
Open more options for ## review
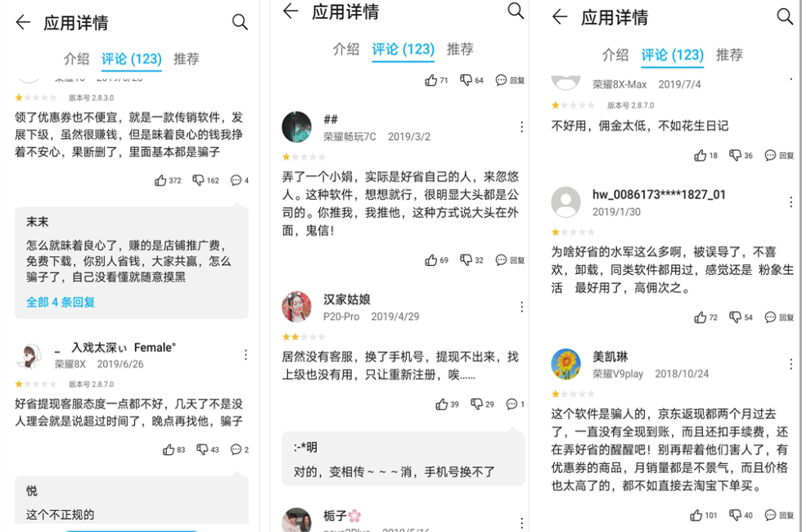521,127
